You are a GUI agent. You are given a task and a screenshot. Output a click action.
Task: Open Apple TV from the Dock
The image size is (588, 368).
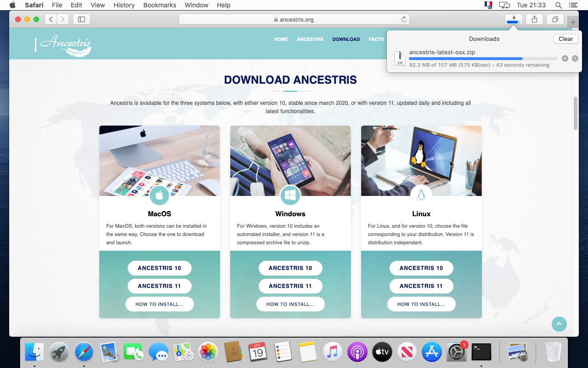[382, 352]
